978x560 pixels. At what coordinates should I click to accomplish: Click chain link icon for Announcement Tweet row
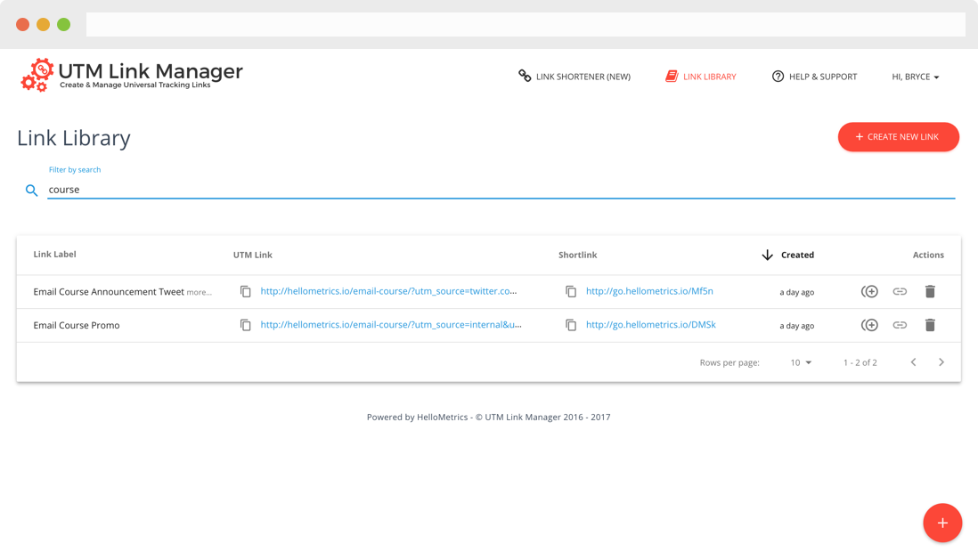point(900,291)
